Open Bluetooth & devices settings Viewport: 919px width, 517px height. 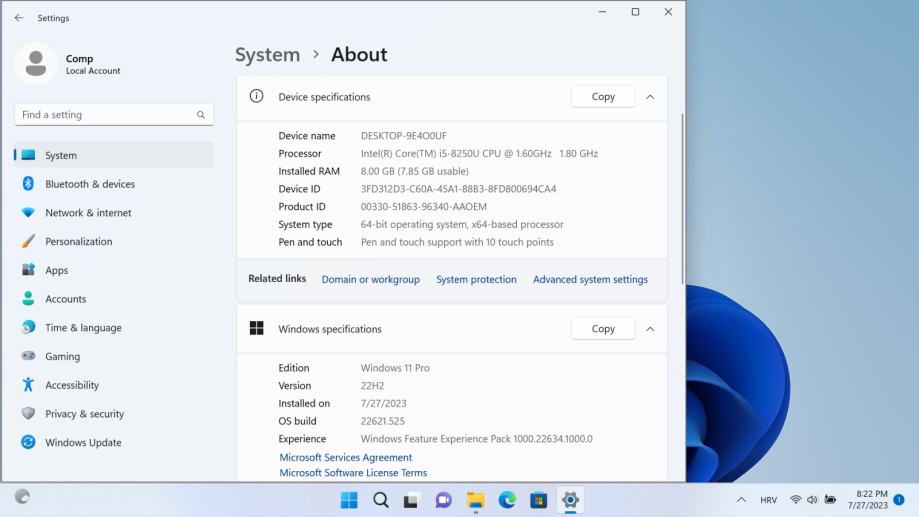tap(89, 184)
